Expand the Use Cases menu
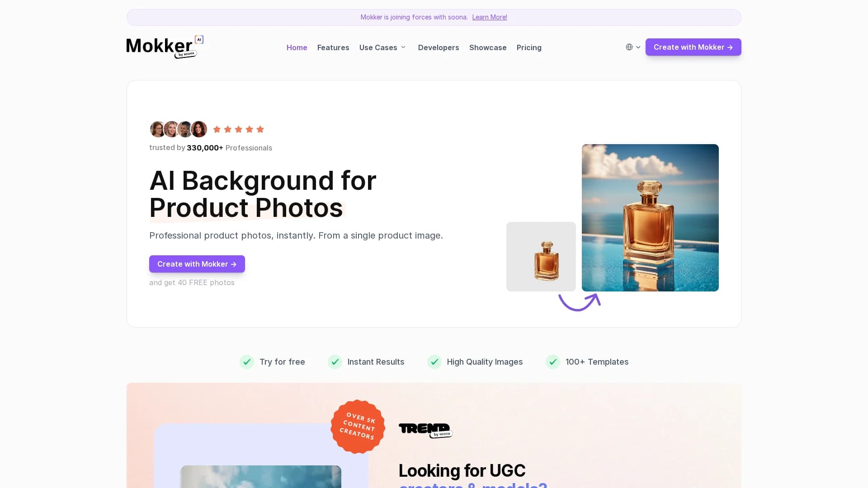Image resolution: width=868 pixels, height=488 pixels. [x=383, y=47]
